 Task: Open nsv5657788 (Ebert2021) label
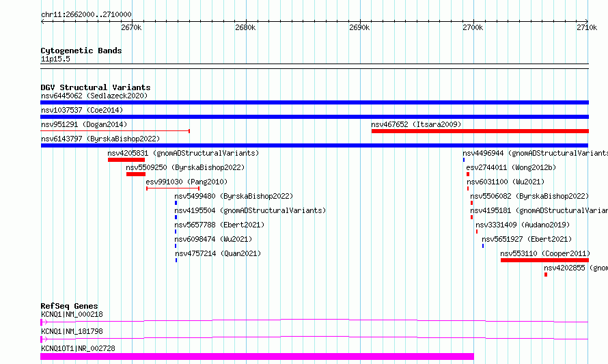[219, 225]
